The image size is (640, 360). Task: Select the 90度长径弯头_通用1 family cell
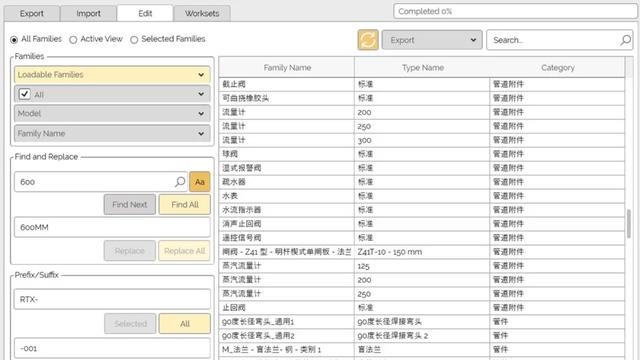click(287, 322)
